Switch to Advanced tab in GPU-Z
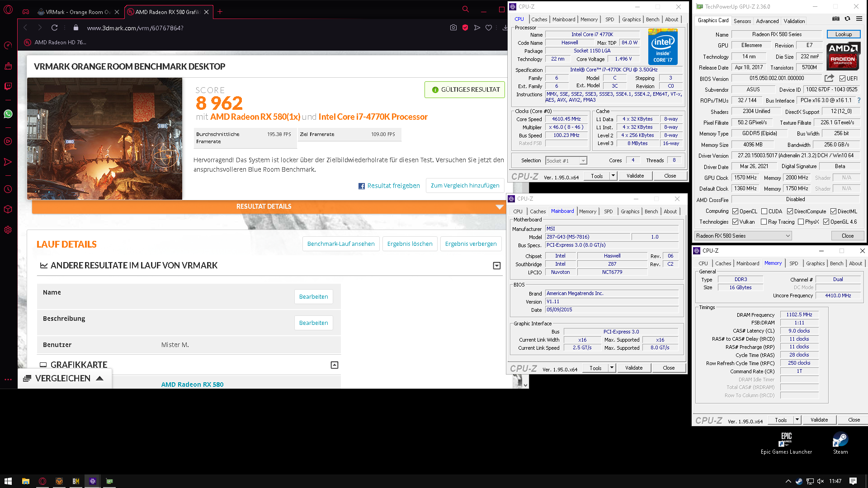The width and height of the screenshot is (868, 488). [x=767, y=21]
